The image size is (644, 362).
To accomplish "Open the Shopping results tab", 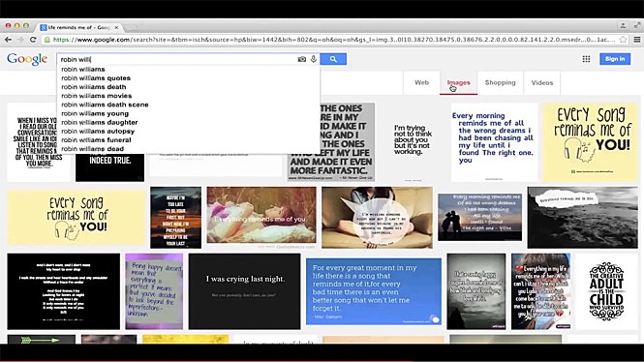I will pos(500,82).
